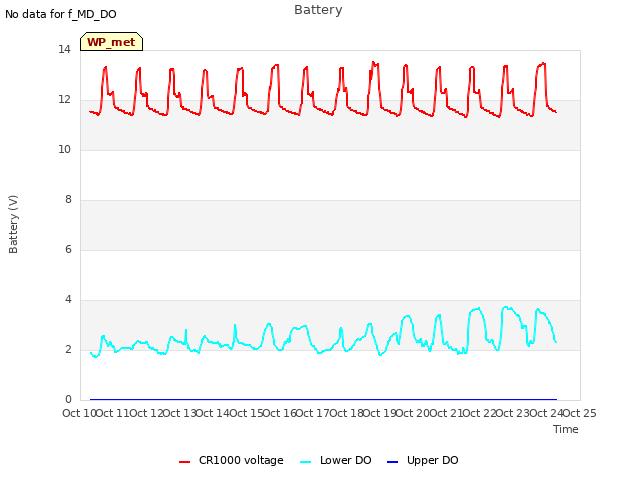Click the Oct 25 x-axis label

(x=579, y=413)
